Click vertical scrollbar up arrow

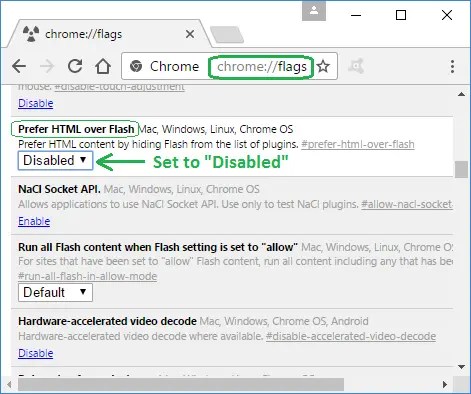click(462, 94)
